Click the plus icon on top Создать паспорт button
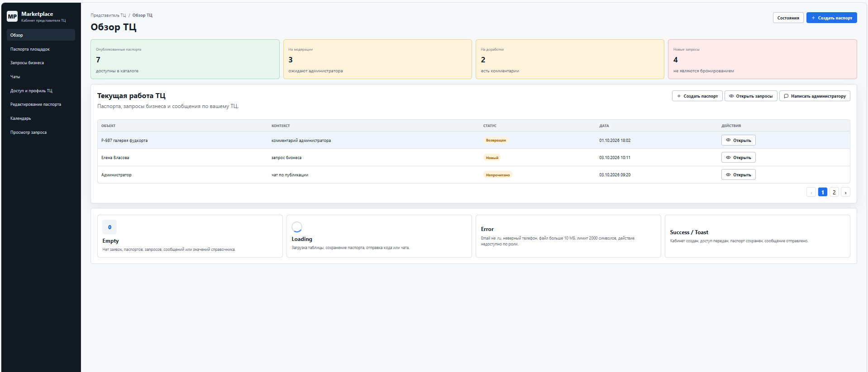The height and width of the screenshot is (372, 868). pyautogui.click(x=813, y=18)
